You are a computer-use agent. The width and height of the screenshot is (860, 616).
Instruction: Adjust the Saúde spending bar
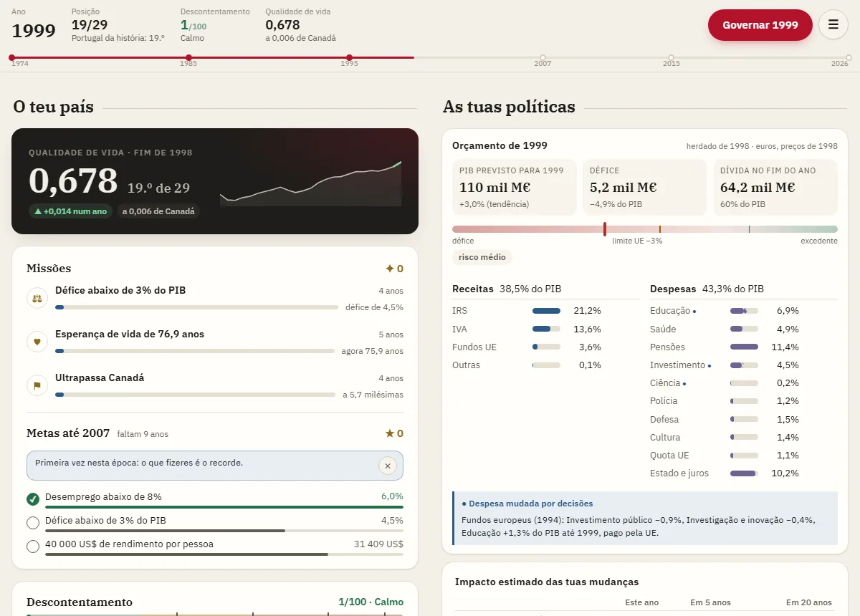click(744, 329)
